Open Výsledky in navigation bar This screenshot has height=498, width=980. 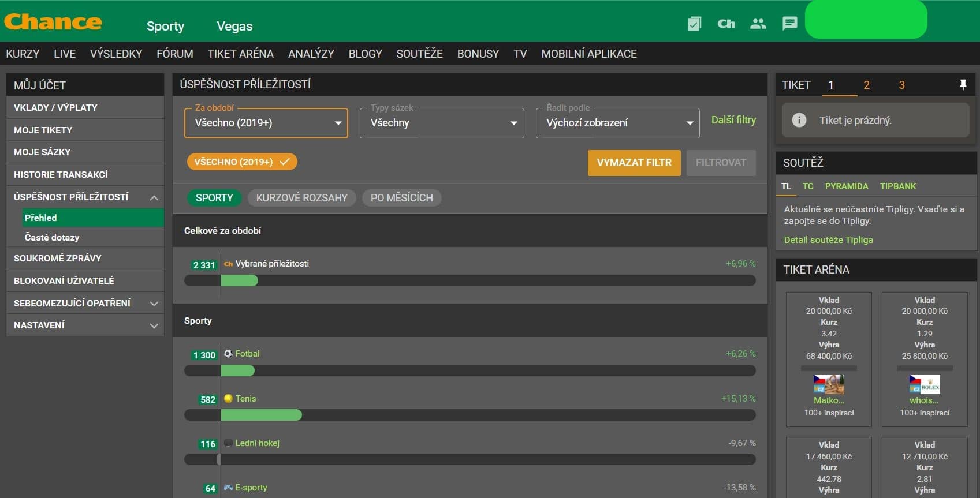pos(116,54)
